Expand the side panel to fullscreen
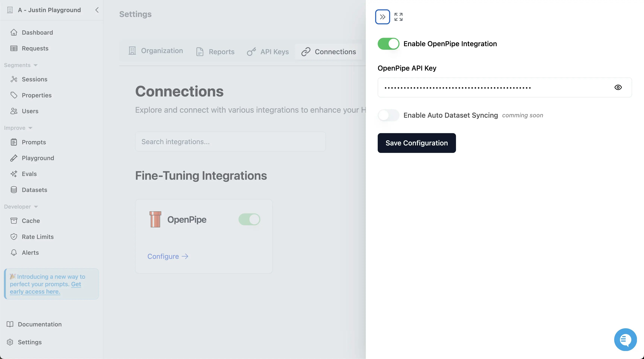 click(x=398, y=17)
